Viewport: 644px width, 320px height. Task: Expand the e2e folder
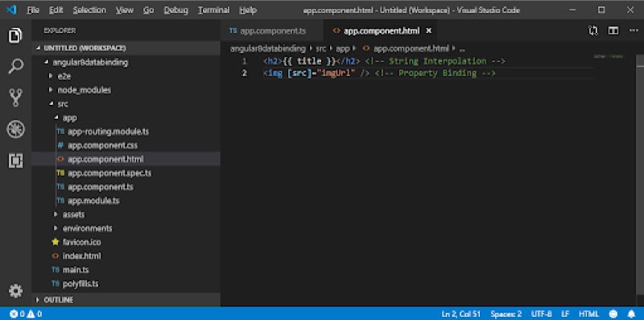click(x=64, y=76)
